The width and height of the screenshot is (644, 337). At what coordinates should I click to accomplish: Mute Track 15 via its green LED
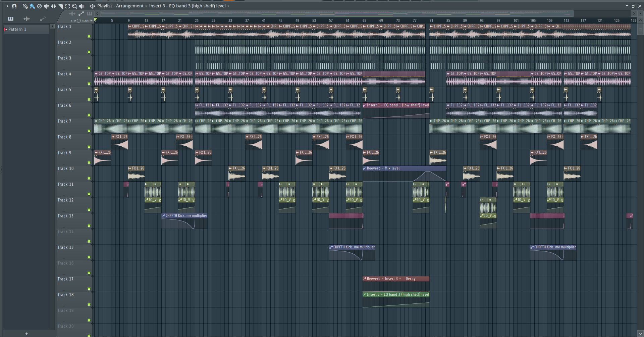pos(89,257)
